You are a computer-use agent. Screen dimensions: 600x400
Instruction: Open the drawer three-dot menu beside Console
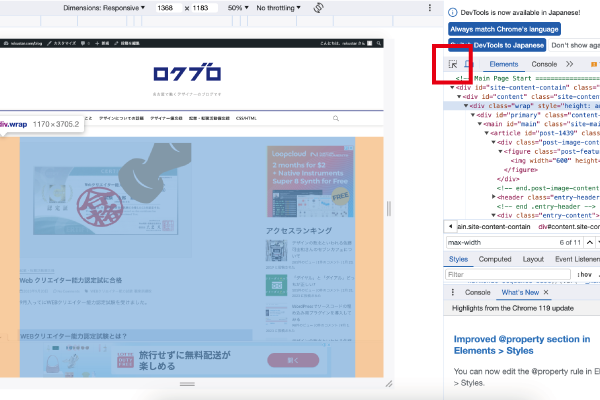[x=453, y=292]
